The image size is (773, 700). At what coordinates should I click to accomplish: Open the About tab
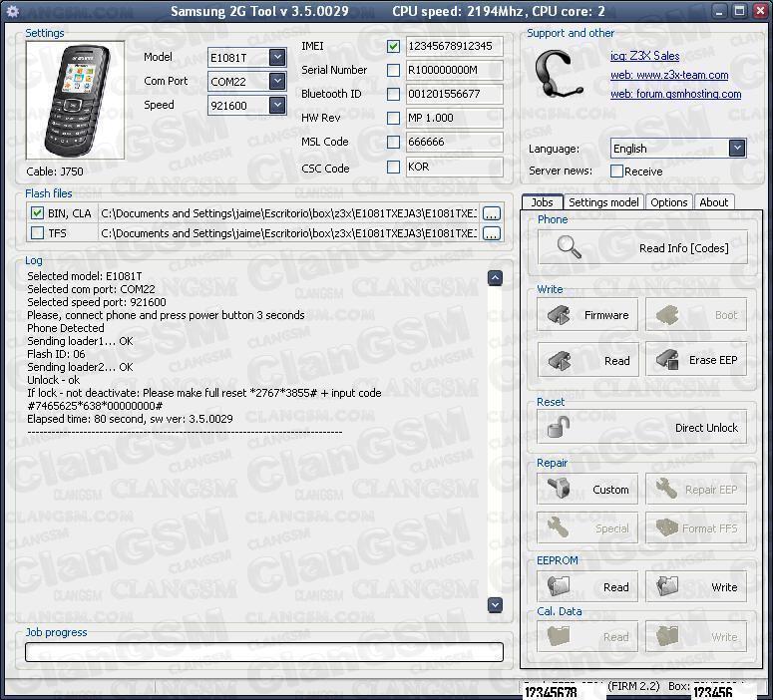coord(713,202)
